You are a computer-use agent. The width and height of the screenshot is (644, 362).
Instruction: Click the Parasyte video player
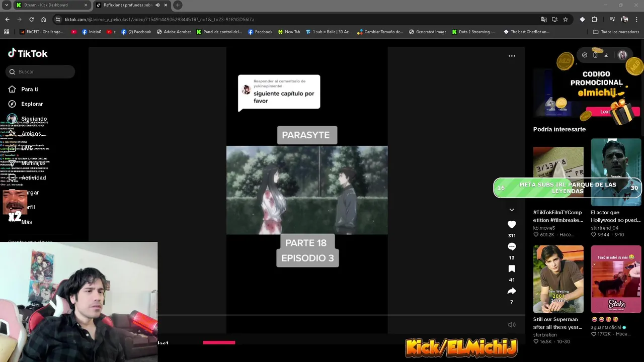tap(307, 190)
